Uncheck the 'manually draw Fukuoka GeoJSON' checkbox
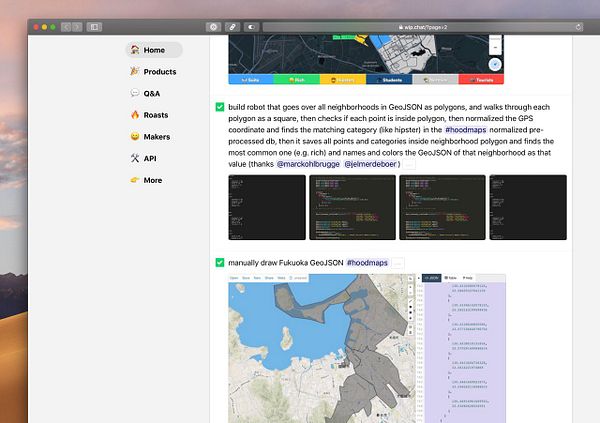The width and height of the screenshot is (600, 423). pyautogui.click(x=220, y=263)
